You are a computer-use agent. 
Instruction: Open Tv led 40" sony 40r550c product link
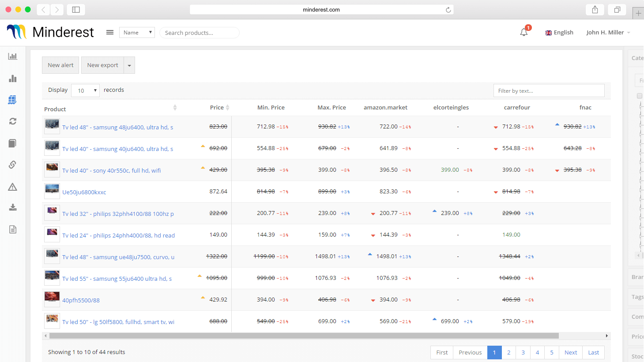pyautogui.click(x=111, y=170)
